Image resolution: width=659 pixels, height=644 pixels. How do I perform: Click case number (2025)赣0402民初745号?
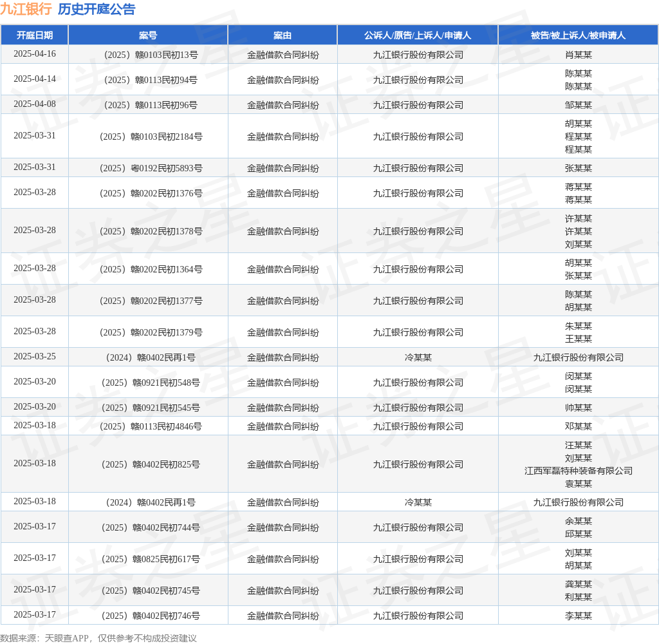(151, 591)
